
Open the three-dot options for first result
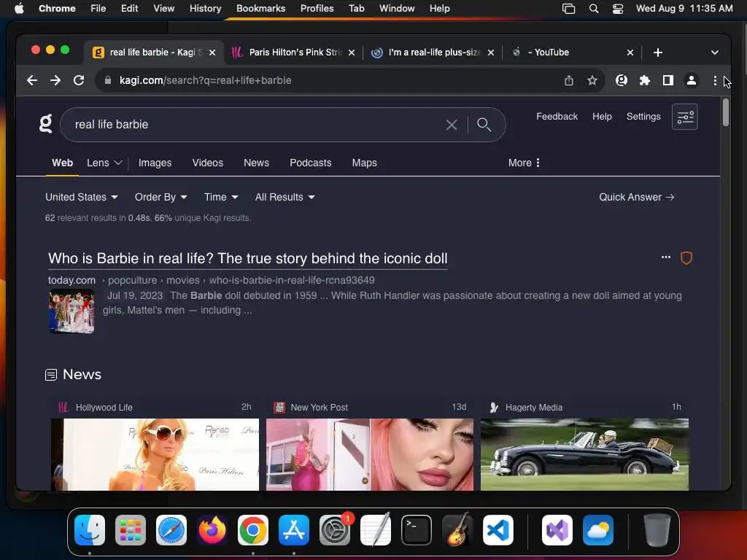(665, 257)
